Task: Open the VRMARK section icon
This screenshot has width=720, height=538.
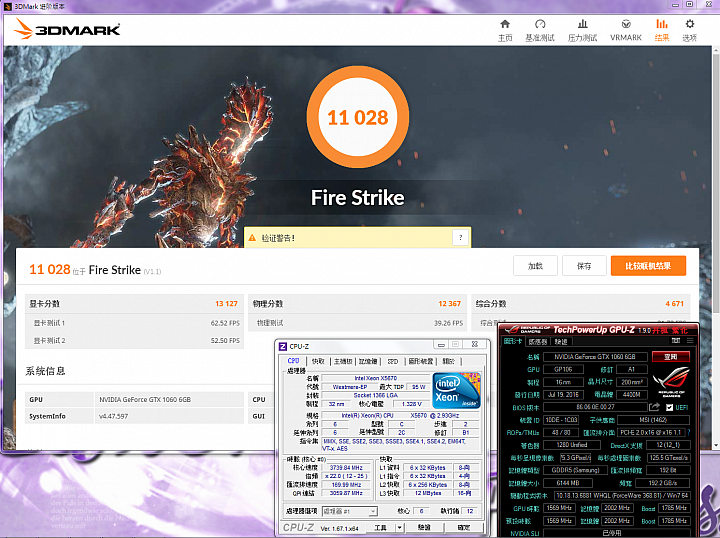Action: coord(625,24)
